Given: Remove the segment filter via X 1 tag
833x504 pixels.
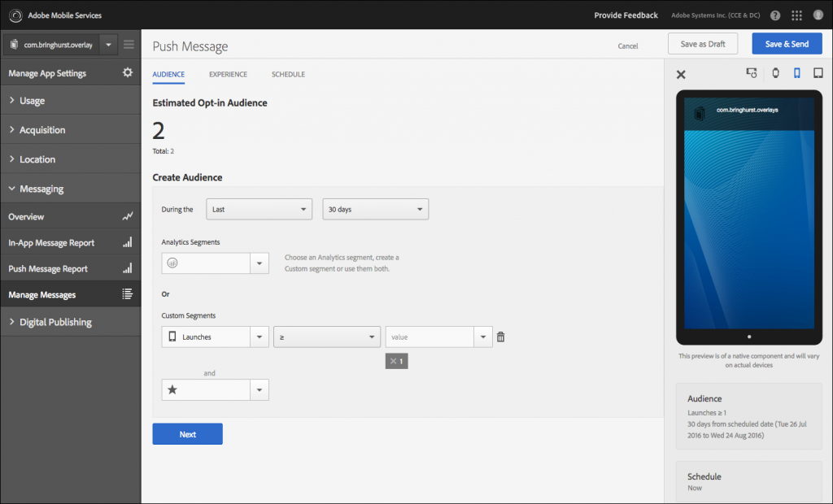Looking at the screenshot, I should pos(396,360).
